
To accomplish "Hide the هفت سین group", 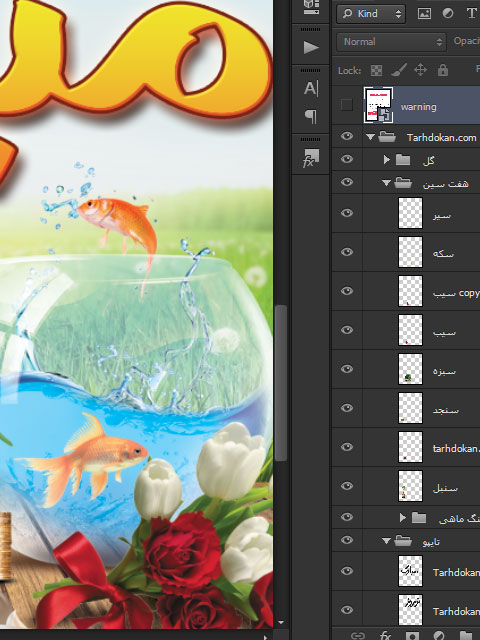I will tap(347, 182).
